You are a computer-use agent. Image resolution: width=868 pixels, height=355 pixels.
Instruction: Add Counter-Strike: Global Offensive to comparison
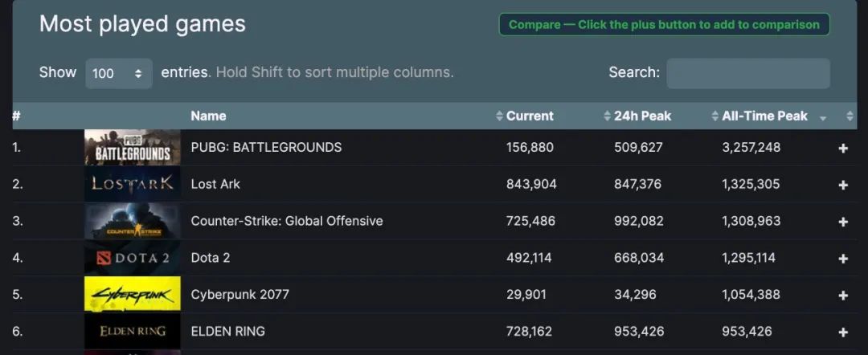(843, 222)
